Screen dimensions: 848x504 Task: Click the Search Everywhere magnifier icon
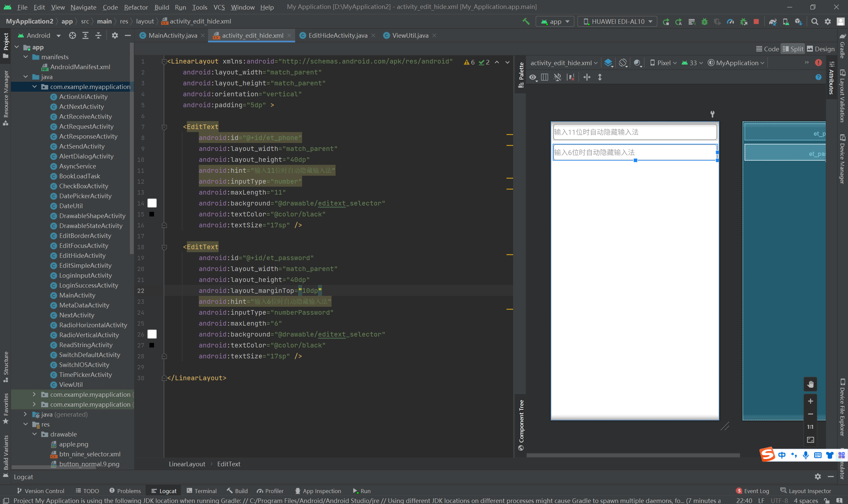815,22
